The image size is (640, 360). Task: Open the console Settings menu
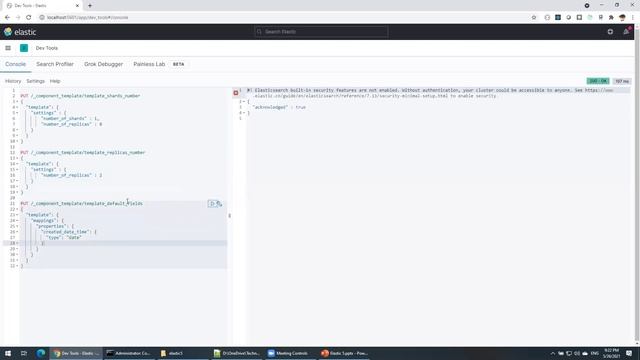point(36,81)
